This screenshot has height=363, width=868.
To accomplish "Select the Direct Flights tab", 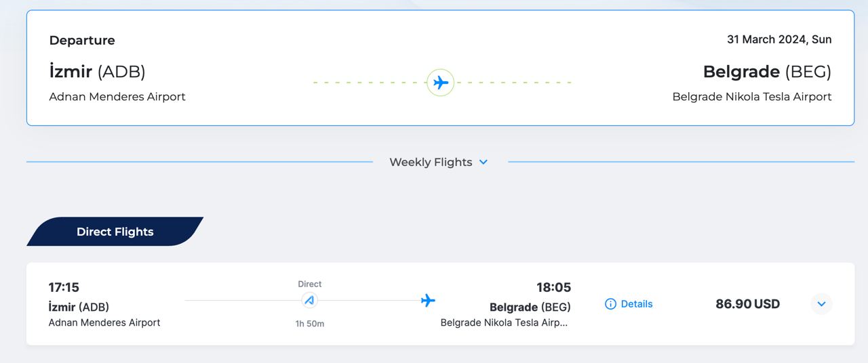I will coord(115,232).
